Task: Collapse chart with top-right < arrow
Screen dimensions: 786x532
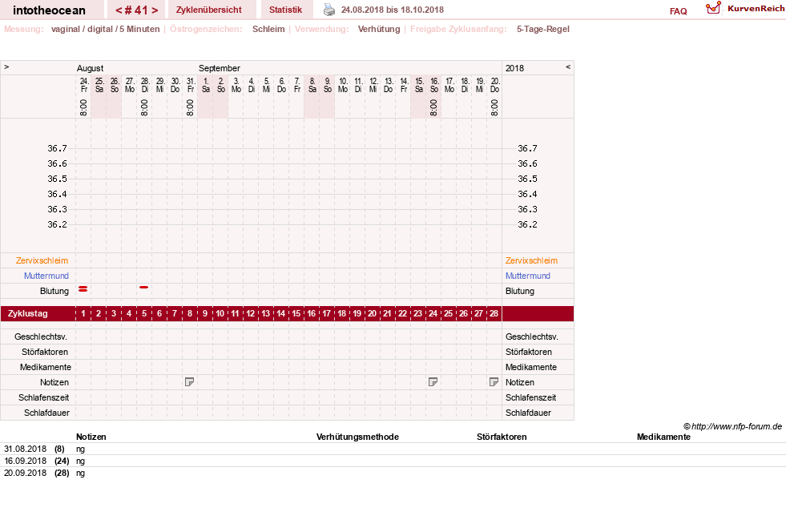Action: click(x=568, y=66)
